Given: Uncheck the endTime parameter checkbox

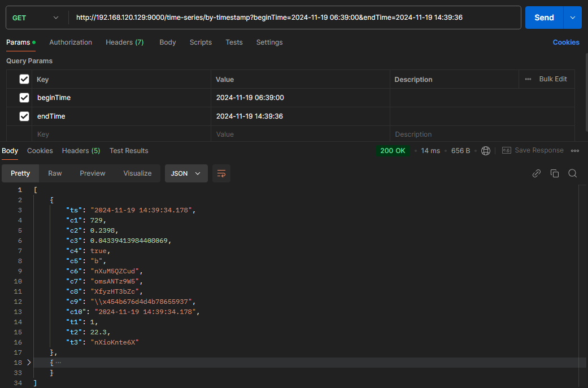Looking at the screenshot, I should click(24, 116).
